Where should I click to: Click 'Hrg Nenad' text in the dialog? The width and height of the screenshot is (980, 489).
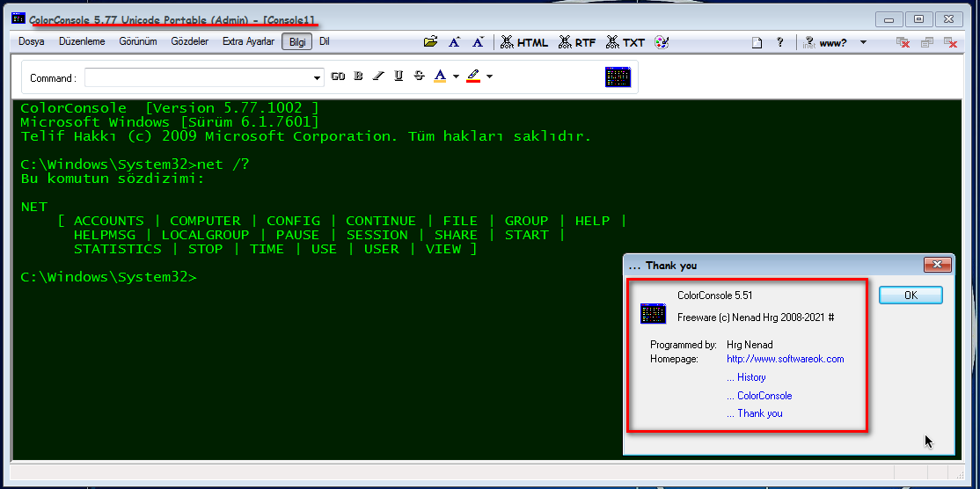pos(750,345)
